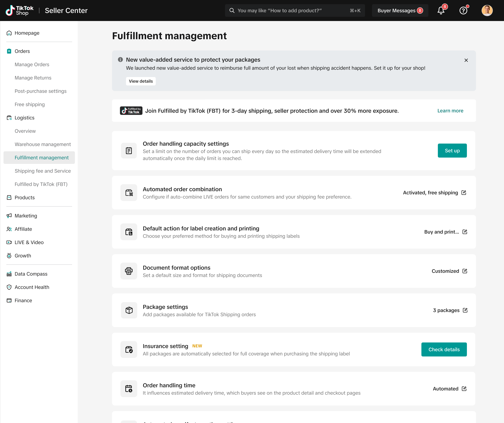
Task: Click the Data Compass chart icon
Action: (x=9, y=274)
